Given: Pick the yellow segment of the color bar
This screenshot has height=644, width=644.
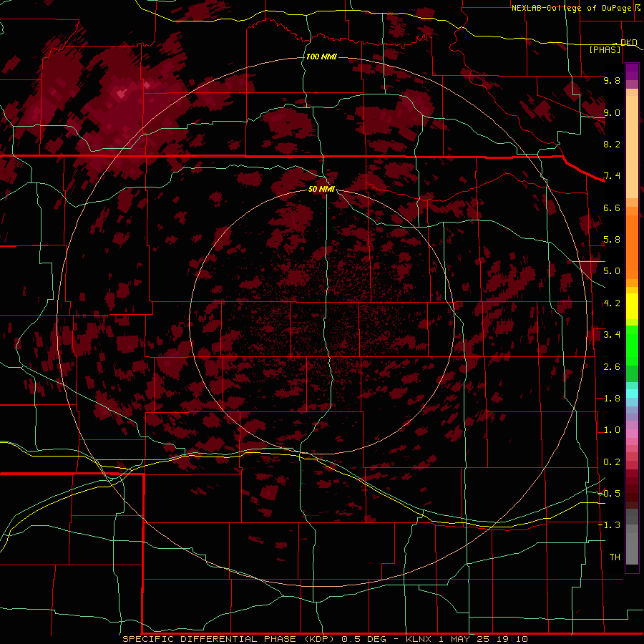Looking at the screenshot, I should coord(632,306).
